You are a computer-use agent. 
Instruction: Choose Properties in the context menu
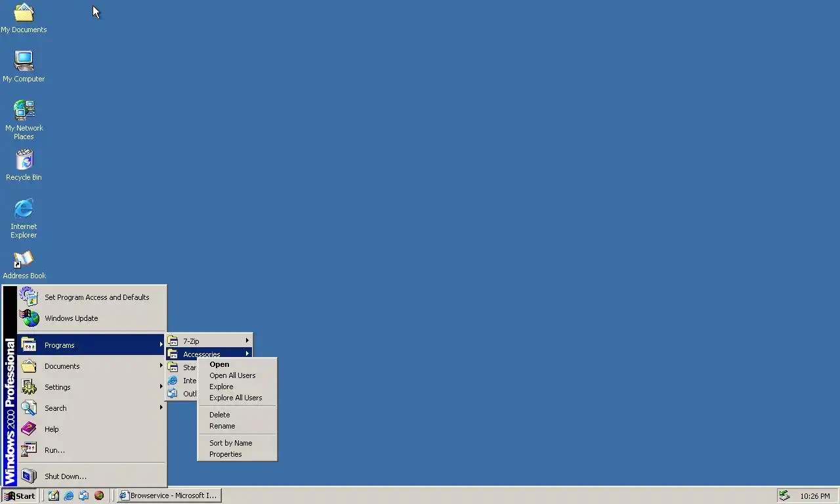pos(237,454)
